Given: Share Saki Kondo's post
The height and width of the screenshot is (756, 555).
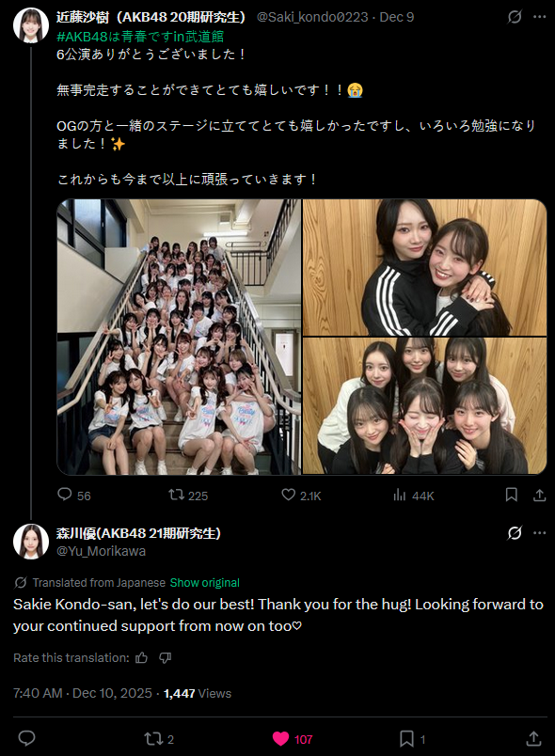Looking at the screenshot, I should coord(540,495).
